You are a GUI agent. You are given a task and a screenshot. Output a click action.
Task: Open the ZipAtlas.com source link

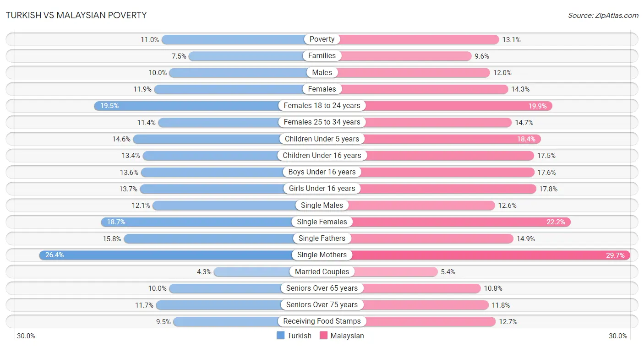pyautogui.click(x=603, y=15)
